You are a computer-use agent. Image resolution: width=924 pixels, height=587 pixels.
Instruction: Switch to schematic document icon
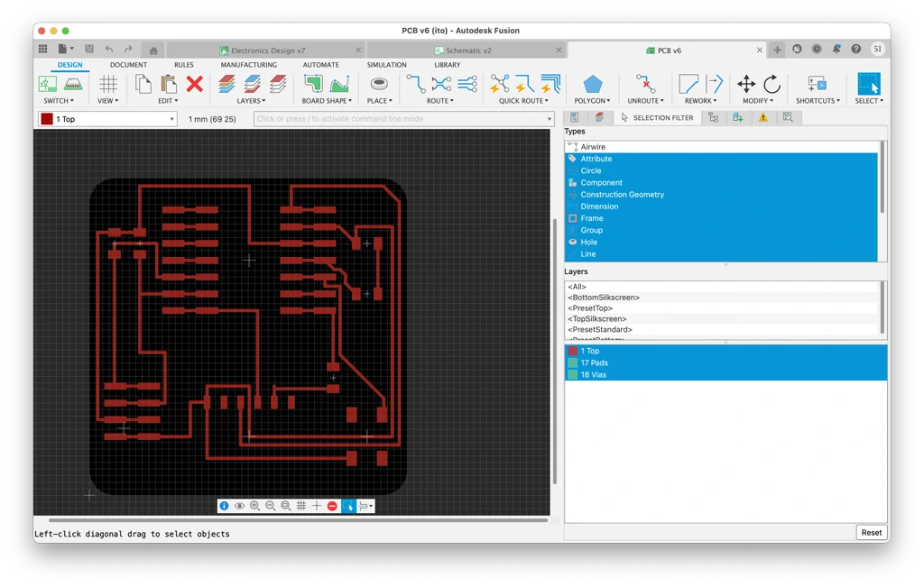tap(48, 84)
